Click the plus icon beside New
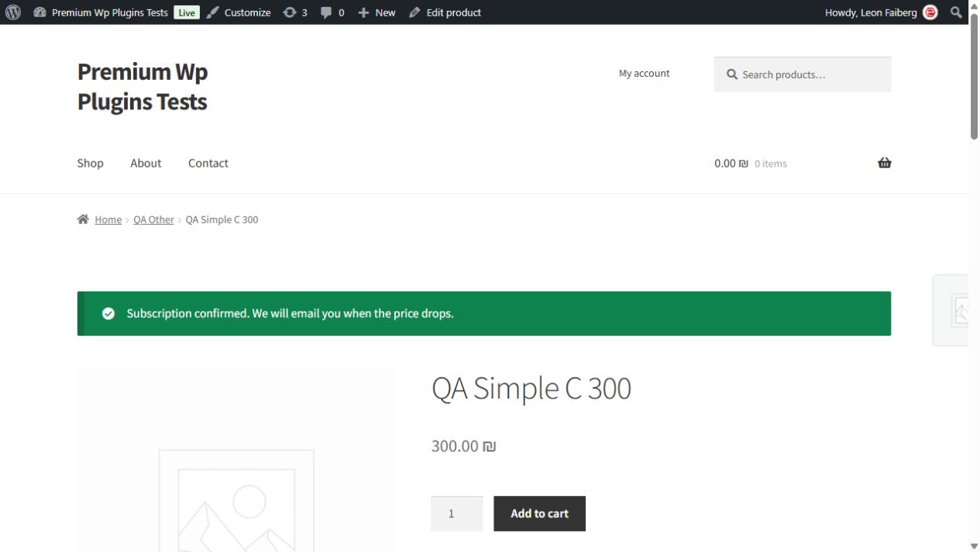This screenshot has height=552, width=980. [x=363, y=12]
